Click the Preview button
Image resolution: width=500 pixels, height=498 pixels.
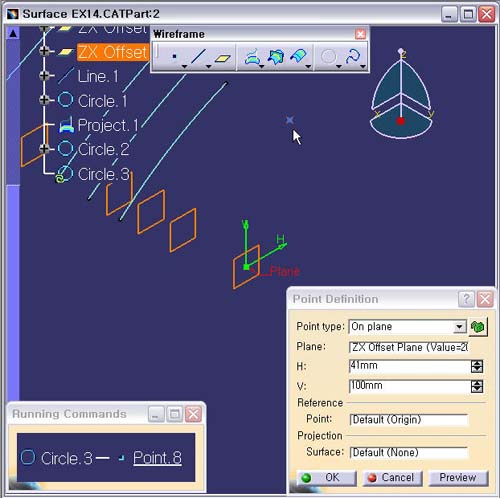pos(458,478)
